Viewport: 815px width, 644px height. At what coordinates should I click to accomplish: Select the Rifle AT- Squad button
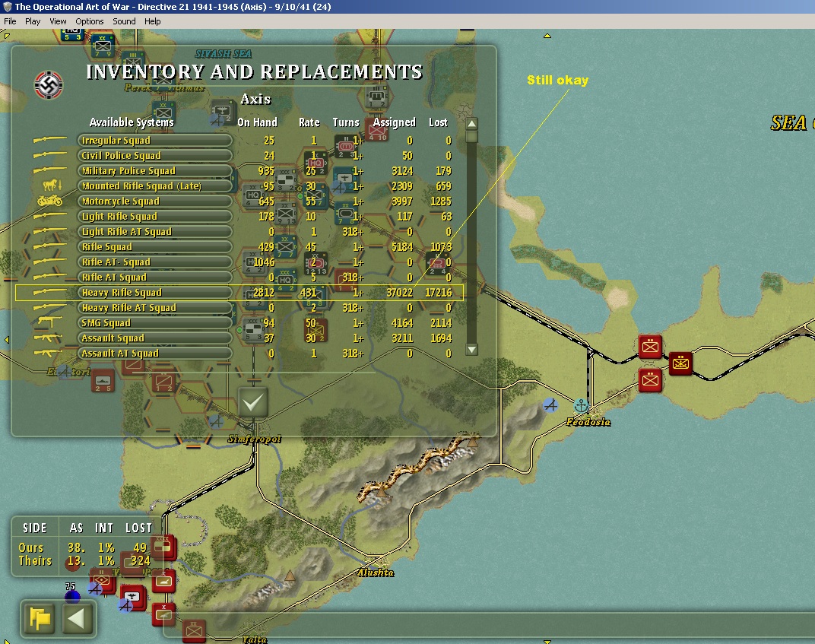click(155, 262)
